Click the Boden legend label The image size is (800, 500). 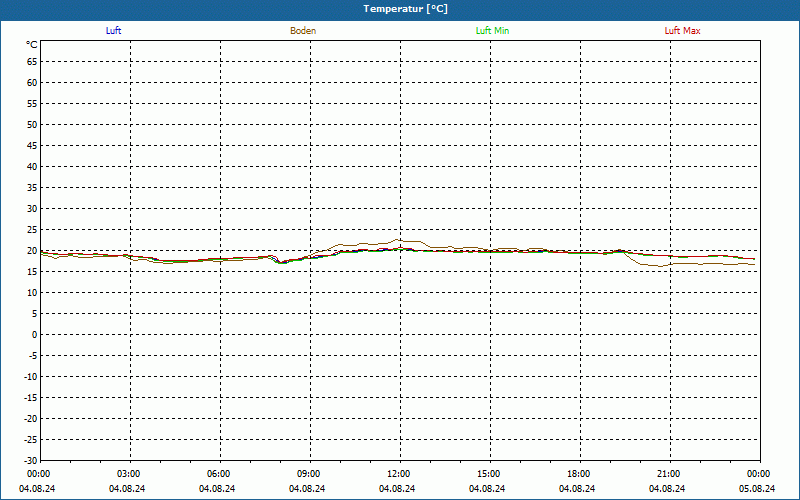click(303, 31)
